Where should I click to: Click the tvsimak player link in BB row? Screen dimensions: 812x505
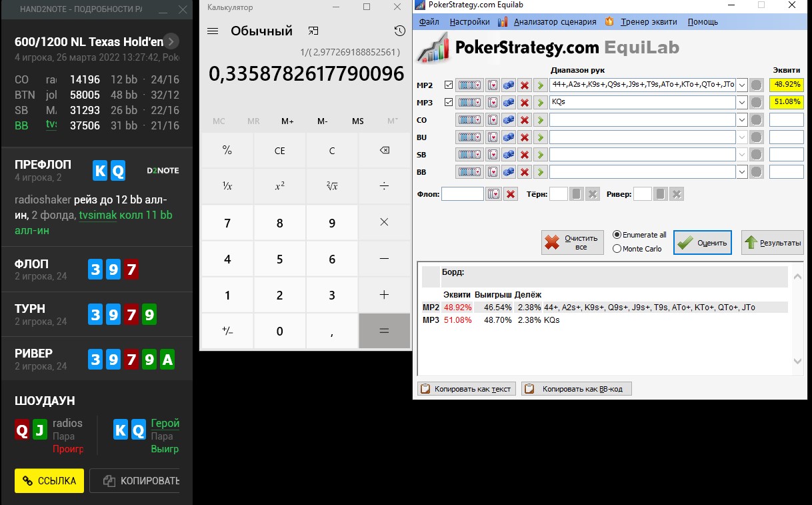point(51,125)
